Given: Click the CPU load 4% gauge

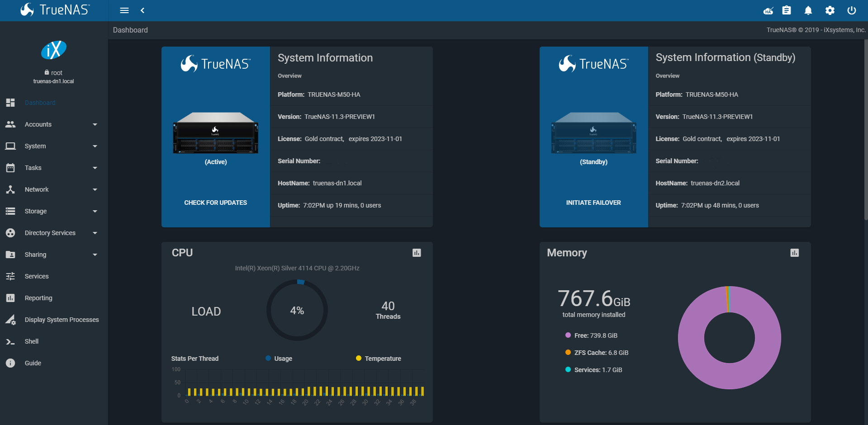Looking at the screenshot, I should pyautogui.click(x=297, y=310).
